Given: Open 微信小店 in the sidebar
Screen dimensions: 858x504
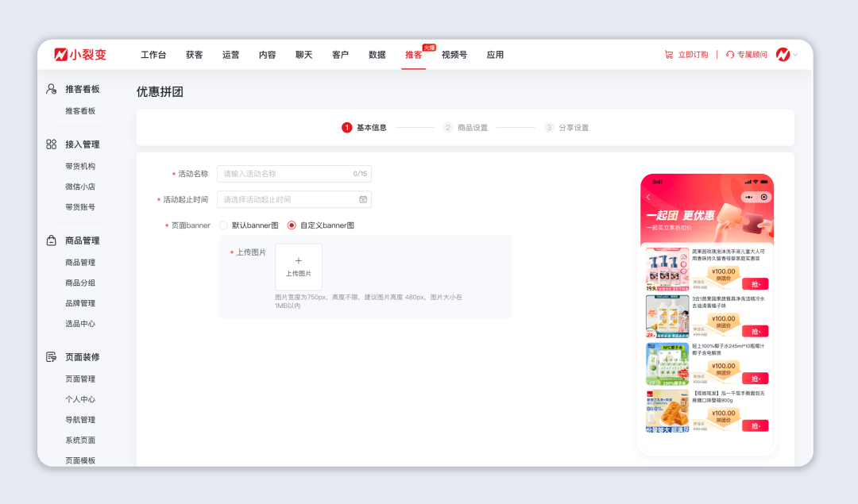Looking at the screenshot, I should (79, 185).
